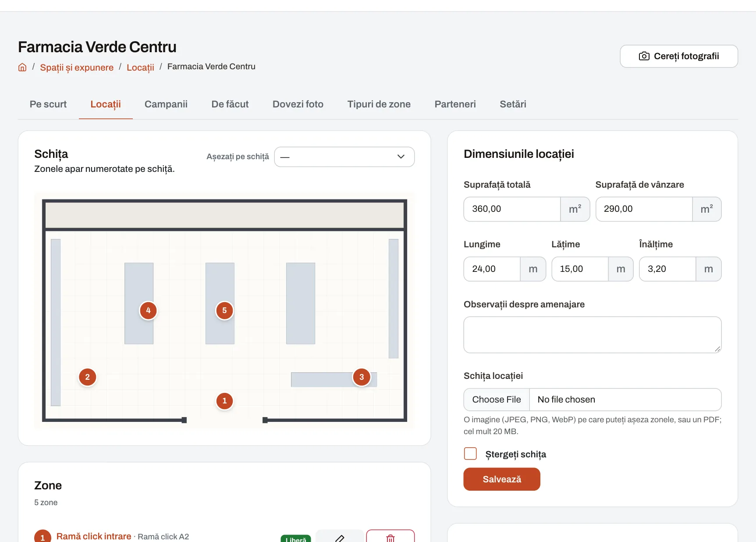
Task: Select zone marker 1 on the floor plan
Action: click(x=224, y=401)
